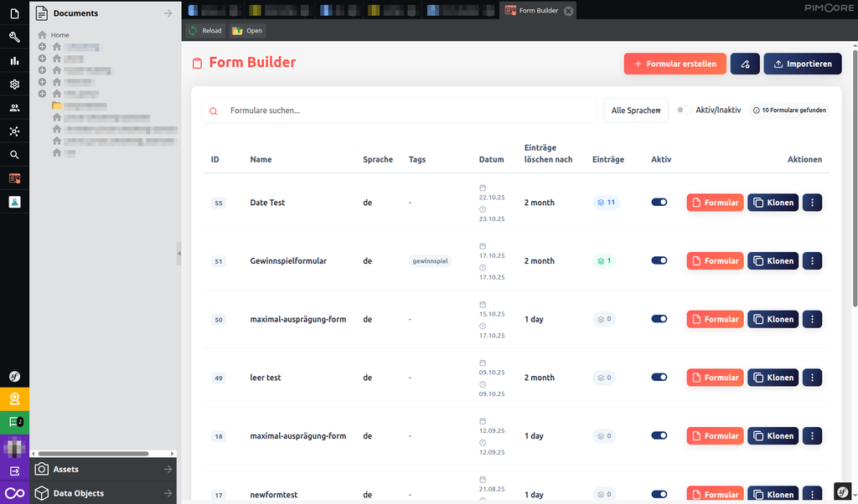This screenshot has height=504, width=858.
Task: Click the Pimcore infinity logo icon
Action: tap(15, 493)
